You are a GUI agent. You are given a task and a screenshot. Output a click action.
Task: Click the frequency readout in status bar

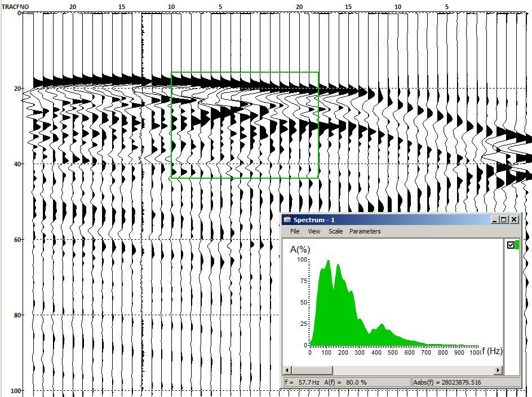(303, 382)
